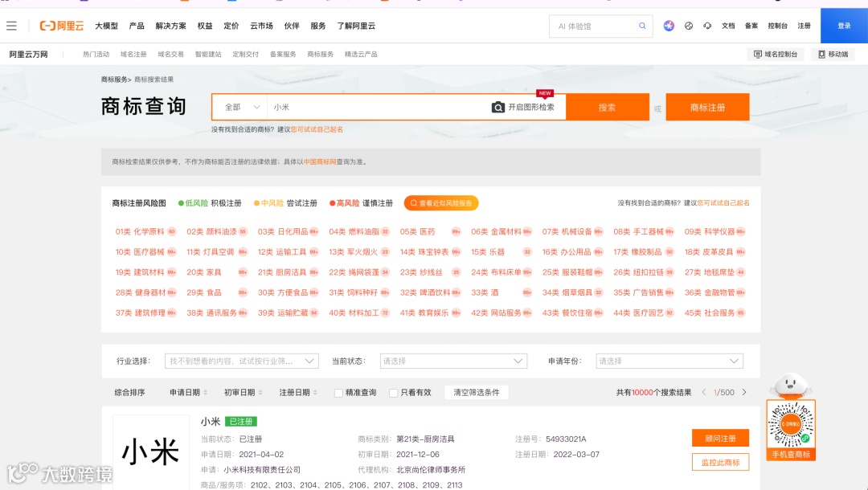Viewport: 868px width, 490px height.
Task: Click in the 小米 trademark search field
Action: (379, 107)
